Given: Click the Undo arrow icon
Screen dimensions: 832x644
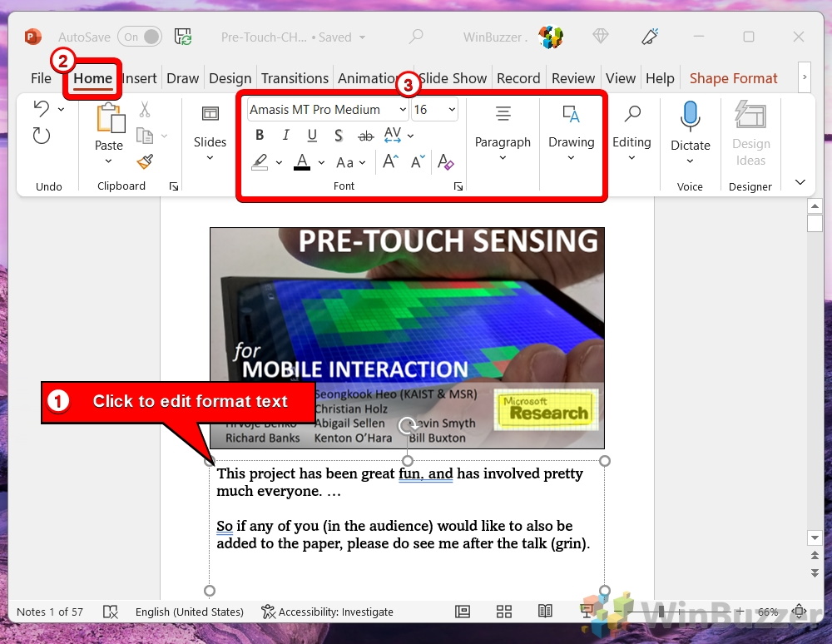Looking at the screenshot, I should coord(41,109).
